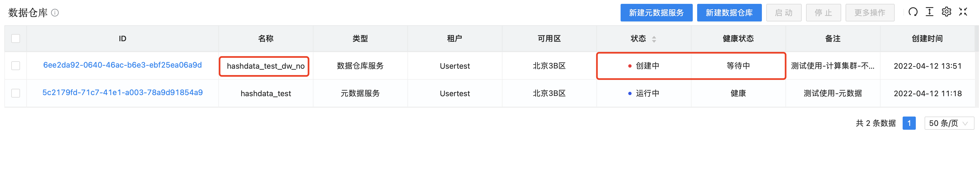
Task: Click the info icon beside 数据仓库 title
Action: coord(54,13)
